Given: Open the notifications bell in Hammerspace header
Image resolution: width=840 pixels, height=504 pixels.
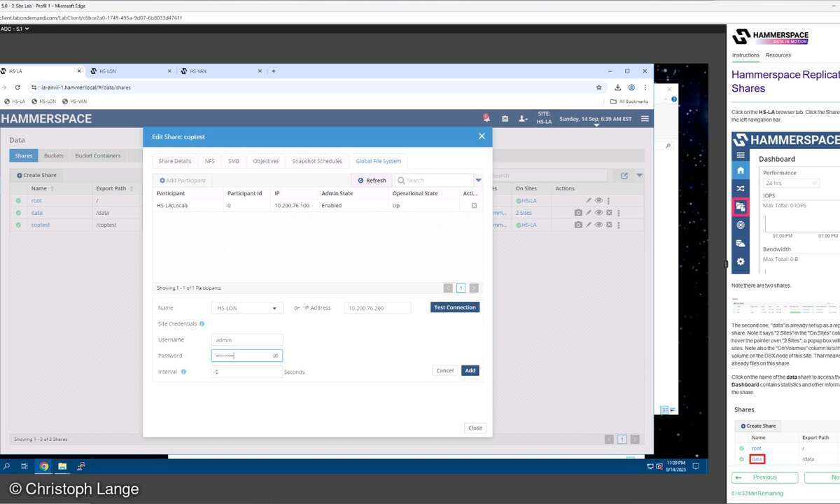Looking at the screenshot, I should tap(486, 118).
